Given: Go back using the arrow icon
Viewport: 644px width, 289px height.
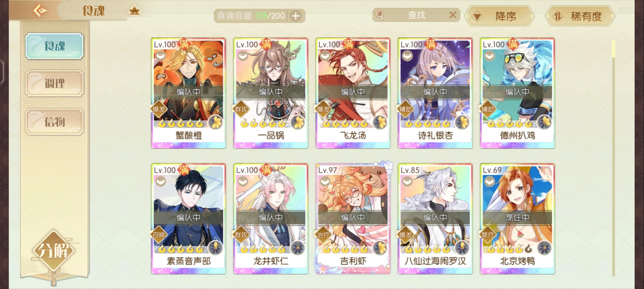Looking at the screenshot, I should (x=40, y=11).
